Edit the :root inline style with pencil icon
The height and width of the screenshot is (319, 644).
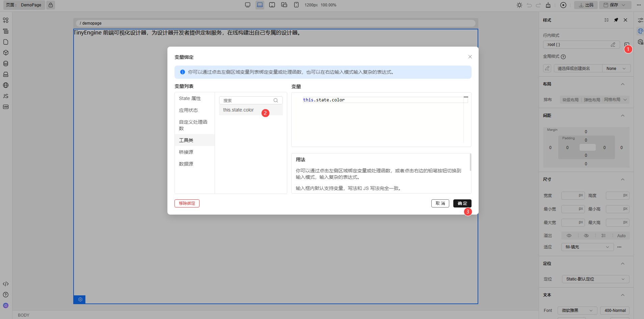613,44
